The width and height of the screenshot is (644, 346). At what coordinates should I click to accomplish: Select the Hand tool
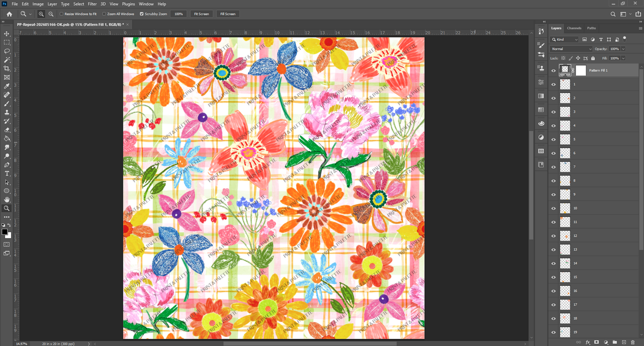pyautogui.click(x=7, y=200)
